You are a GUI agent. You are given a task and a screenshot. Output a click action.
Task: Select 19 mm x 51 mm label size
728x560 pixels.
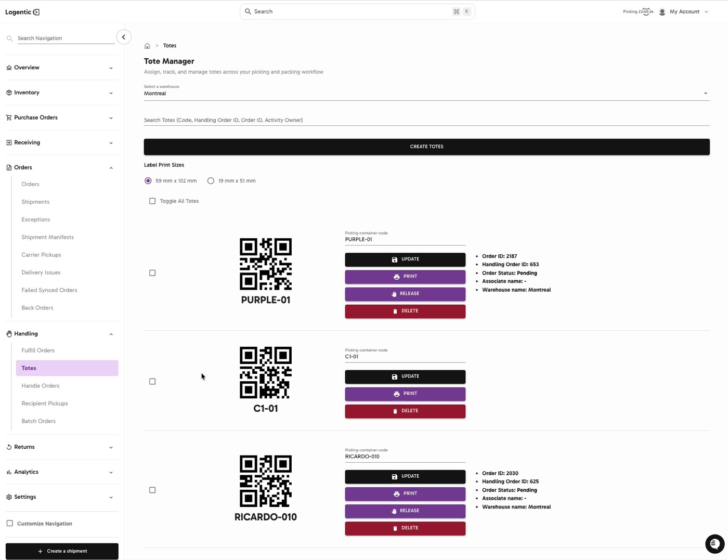[211, 181]
